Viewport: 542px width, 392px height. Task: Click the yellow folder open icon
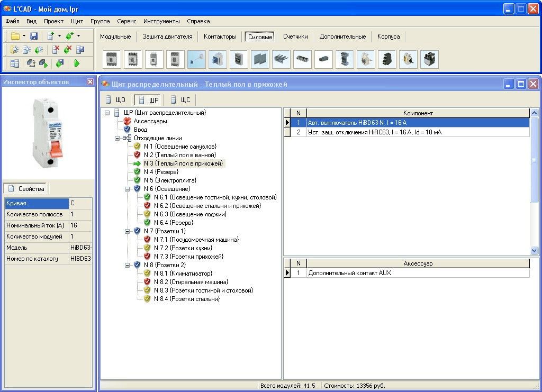pos(15,36)
